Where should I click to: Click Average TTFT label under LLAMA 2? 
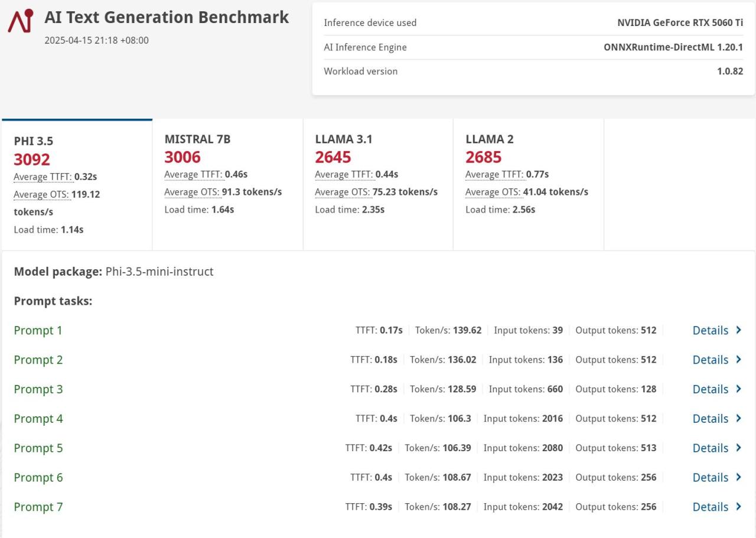point(494,174)
